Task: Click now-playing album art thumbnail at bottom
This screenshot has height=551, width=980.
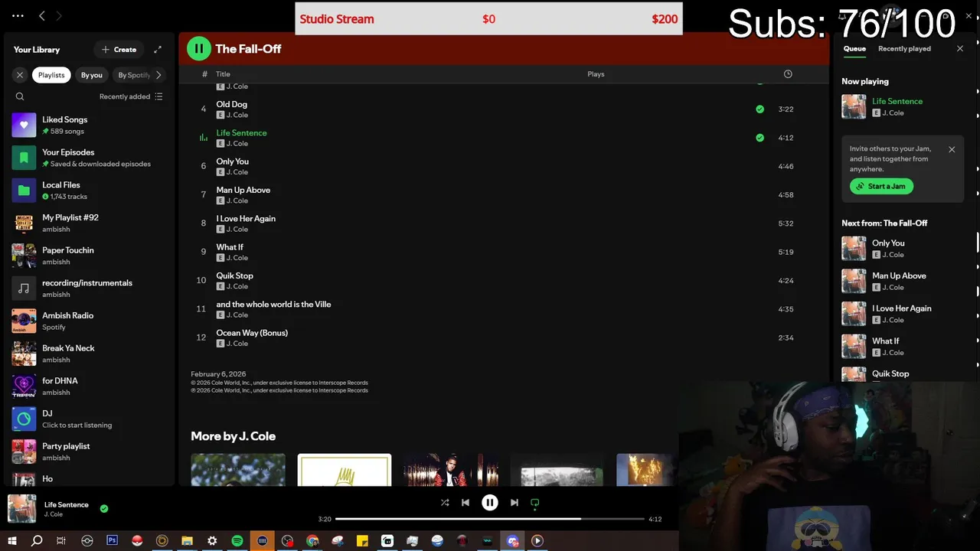Action: point(22,509)
